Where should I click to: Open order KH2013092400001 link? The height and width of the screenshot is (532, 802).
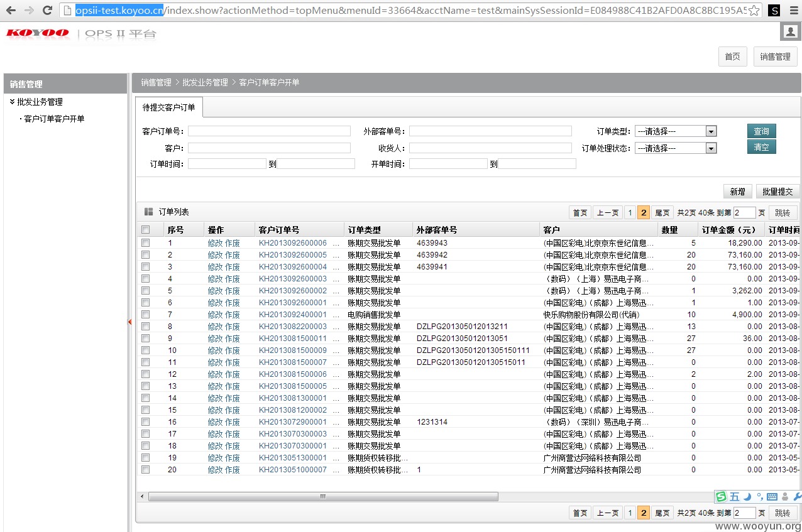[x=293, y=315]
